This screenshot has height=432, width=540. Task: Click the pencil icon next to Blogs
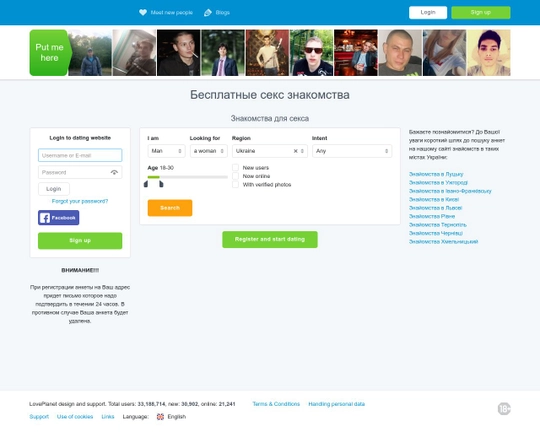tap(208, 13)
